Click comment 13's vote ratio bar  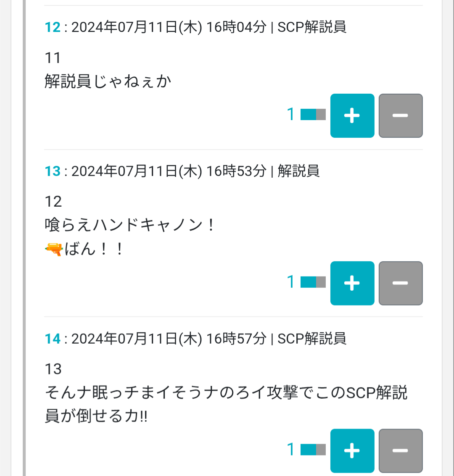313,282
